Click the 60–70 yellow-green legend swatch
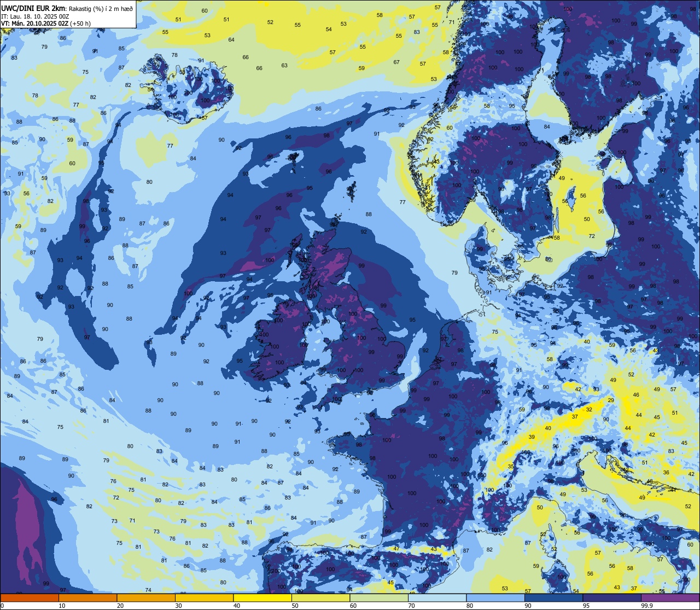This screenshot has width=700, height=610. tap(379, 598)
